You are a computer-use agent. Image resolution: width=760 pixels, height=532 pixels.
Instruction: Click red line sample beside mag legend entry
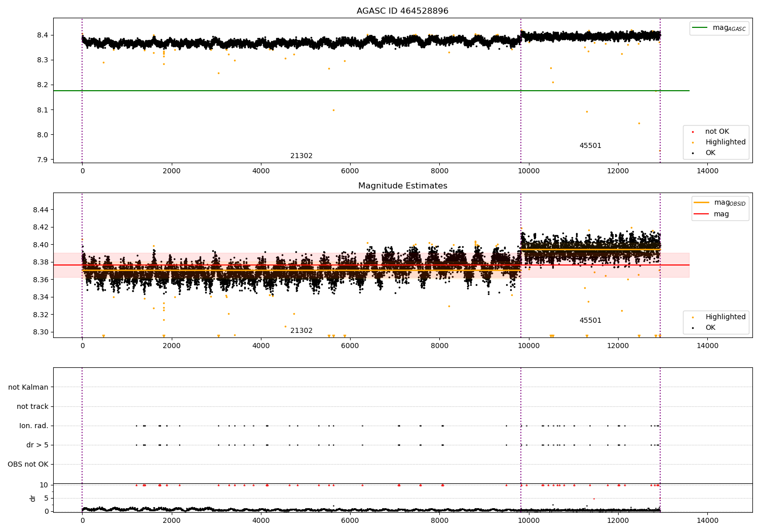[x=701, y=214]
